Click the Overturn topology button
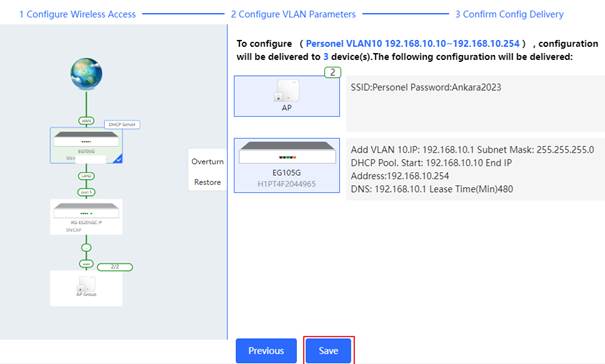Screen dimensions: 605x364 (208, 161)
